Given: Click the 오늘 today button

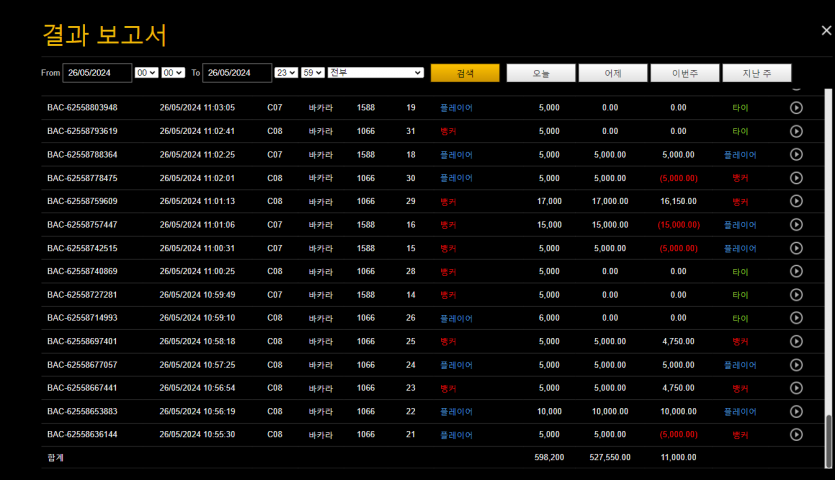Looking at the screenshot, I should 541,73.
